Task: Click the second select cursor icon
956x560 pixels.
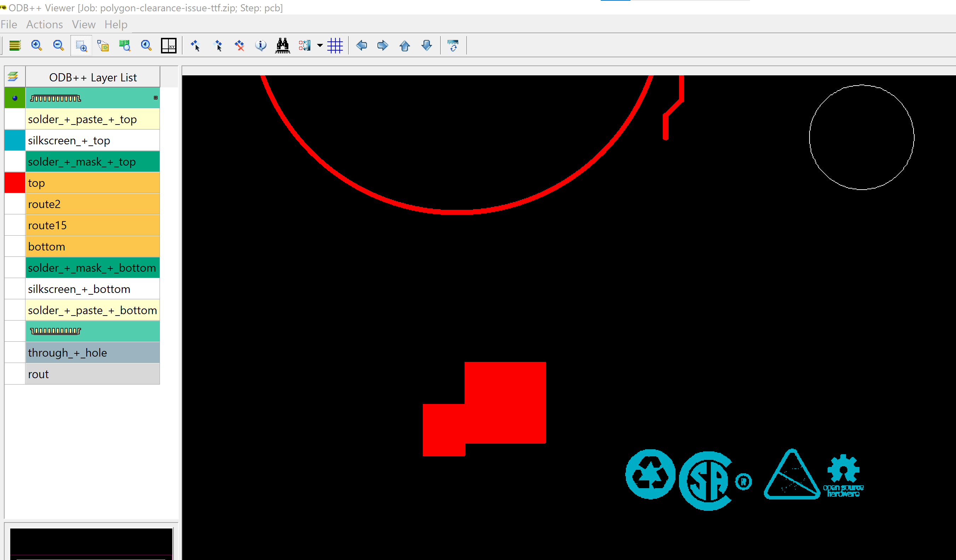Action: (x=218, y=46)
